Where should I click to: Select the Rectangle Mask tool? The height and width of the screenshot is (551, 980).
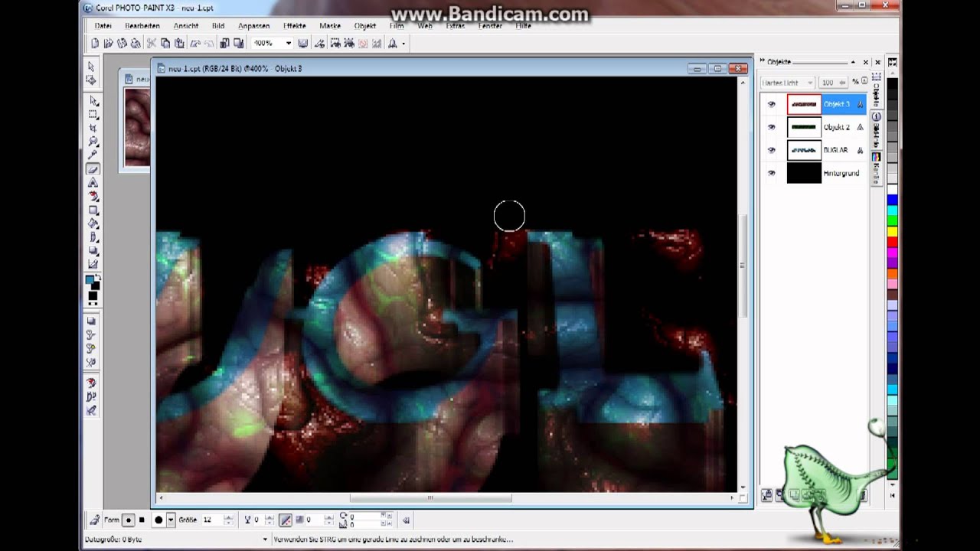[x=93, y=115]
